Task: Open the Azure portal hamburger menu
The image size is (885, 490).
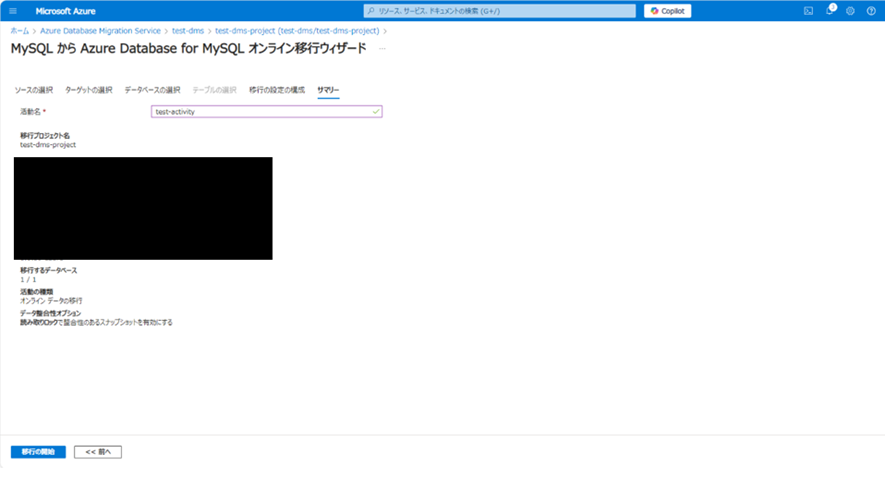Action: [13, 11]
